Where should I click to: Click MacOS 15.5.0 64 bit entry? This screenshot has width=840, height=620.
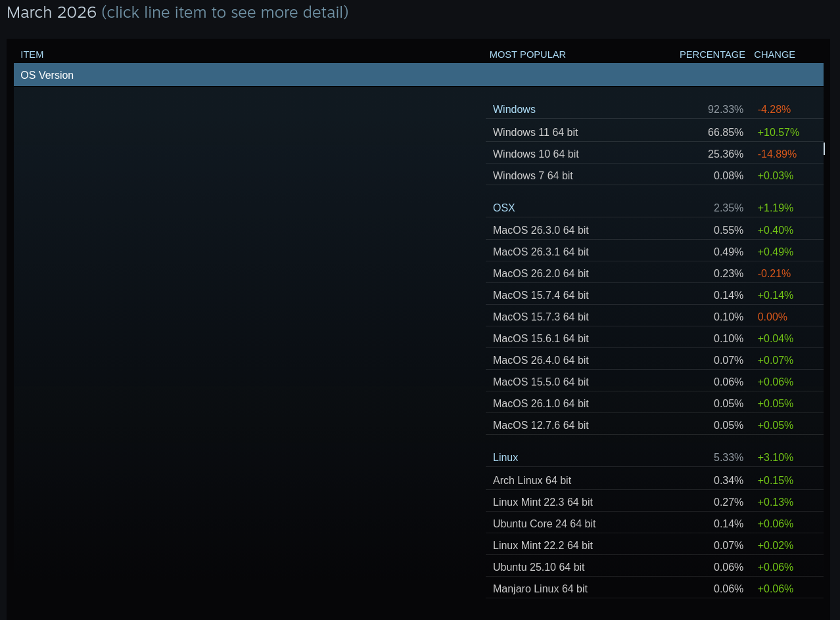click(654, 382)
